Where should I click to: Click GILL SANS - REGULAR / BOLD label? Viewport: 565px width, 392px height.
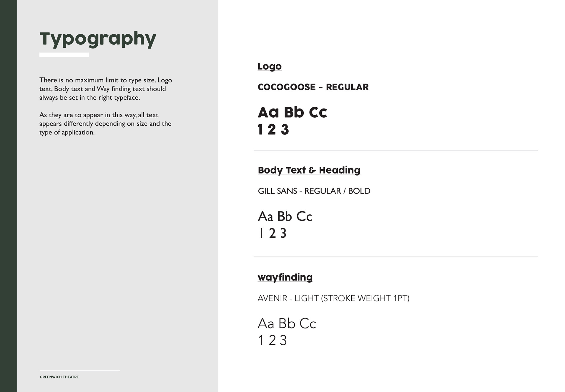pos(314,191)
